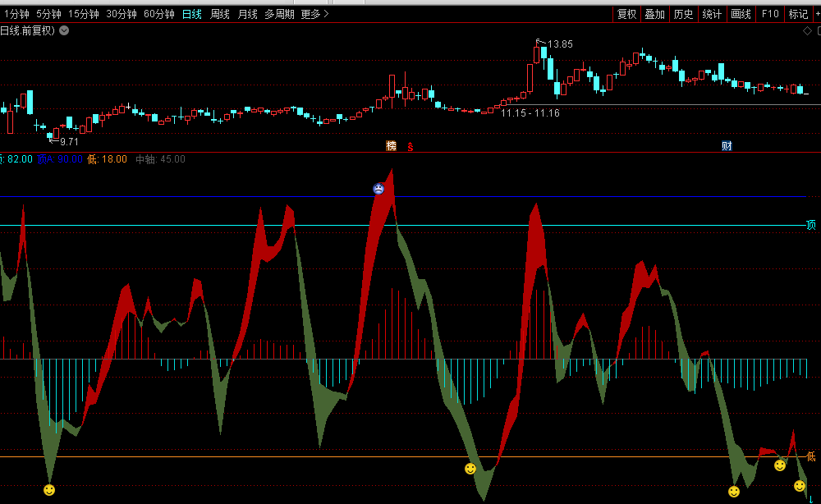Viewport: 821px width, 504px height.
Task: Click the 叠加 overlay button
Action: pos(654,14)
